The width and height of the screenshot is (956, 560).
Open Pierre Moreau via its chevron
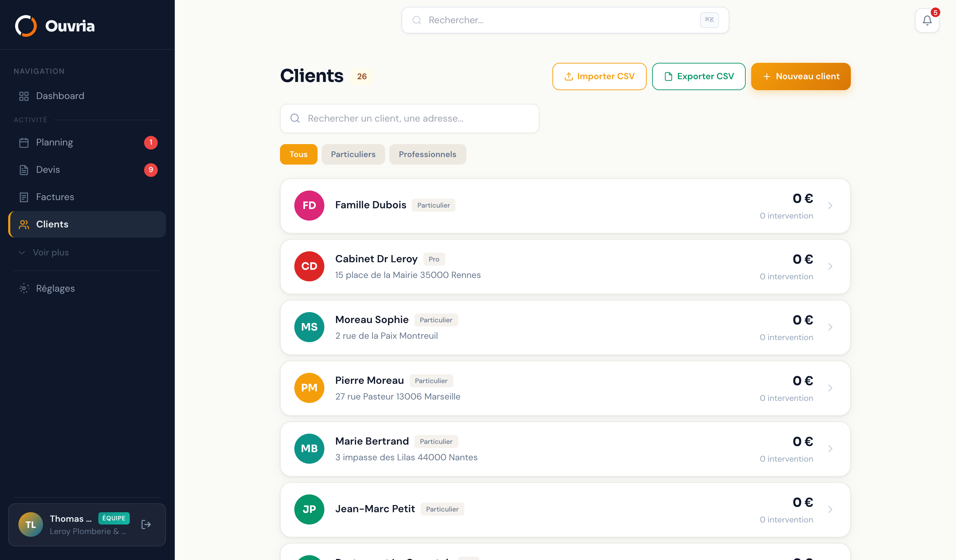830,388
